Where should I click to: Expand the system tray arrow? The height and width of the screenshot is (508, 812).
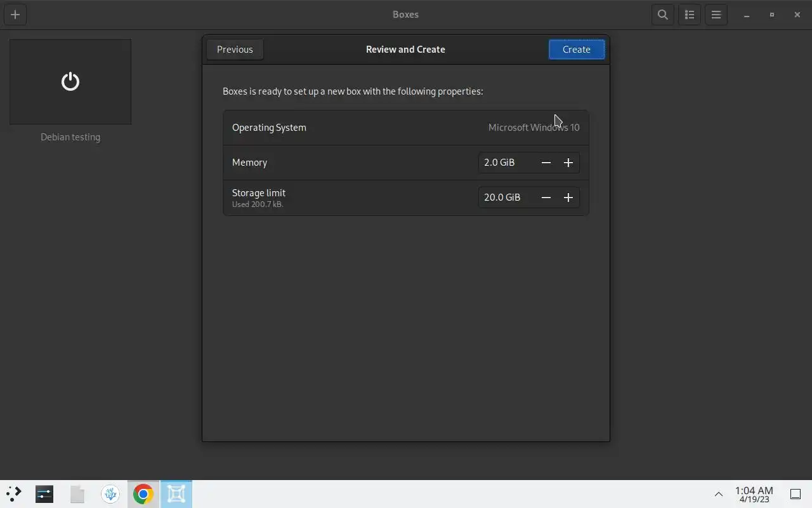pyautogui.click(x=719, y=494)
